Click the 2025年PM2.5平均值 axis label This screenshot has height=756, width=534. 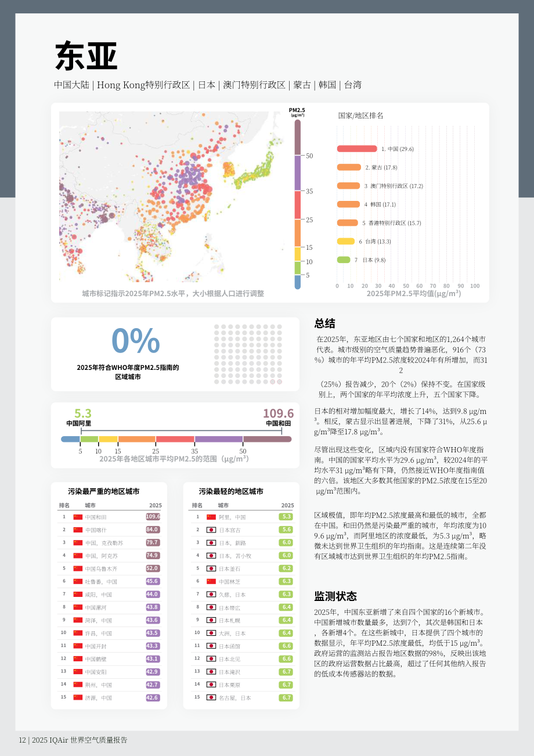(414, 293)
